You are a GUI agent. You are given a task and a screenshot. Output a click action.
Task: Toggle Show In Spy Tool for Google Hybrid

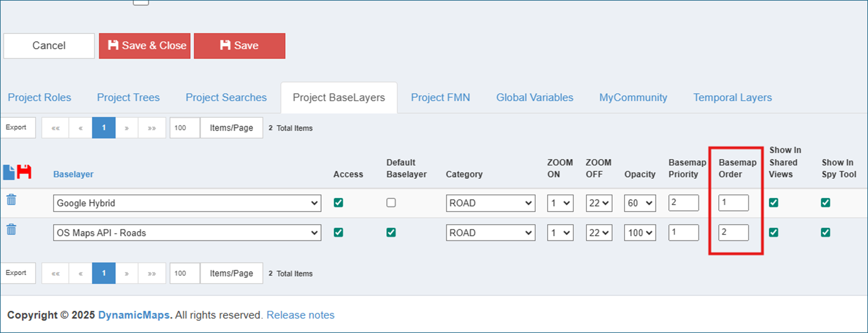pyautogui.click(x=826, y=203)
